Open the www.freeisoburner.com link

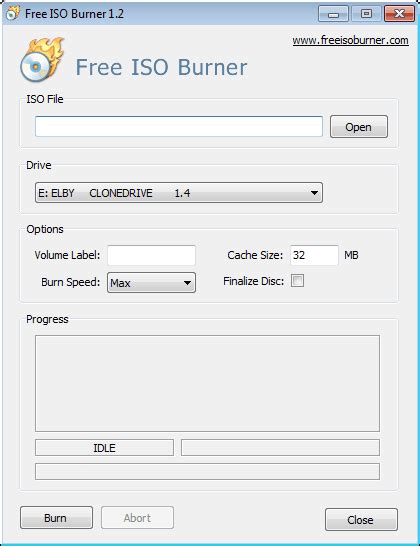click(x=350, y=40)
